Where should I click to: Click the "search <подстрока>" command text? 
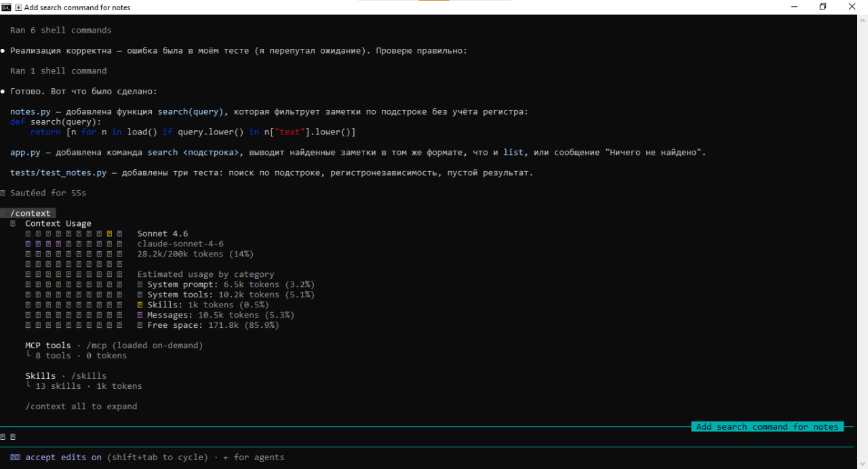(193, 153)
